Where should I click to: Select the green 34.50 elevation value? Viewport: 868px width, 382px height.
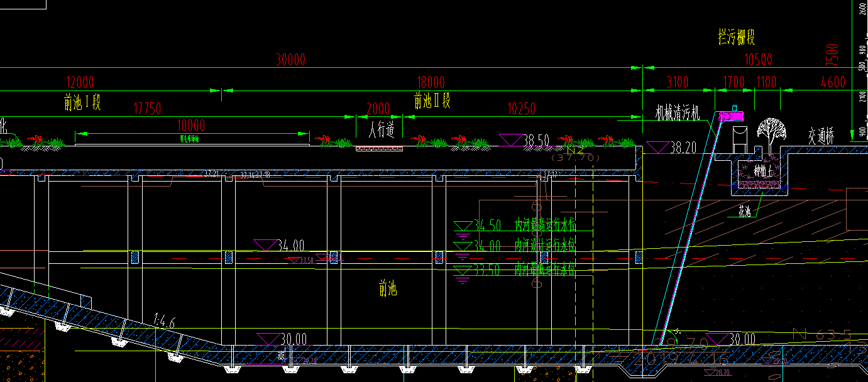coord(488,225)
